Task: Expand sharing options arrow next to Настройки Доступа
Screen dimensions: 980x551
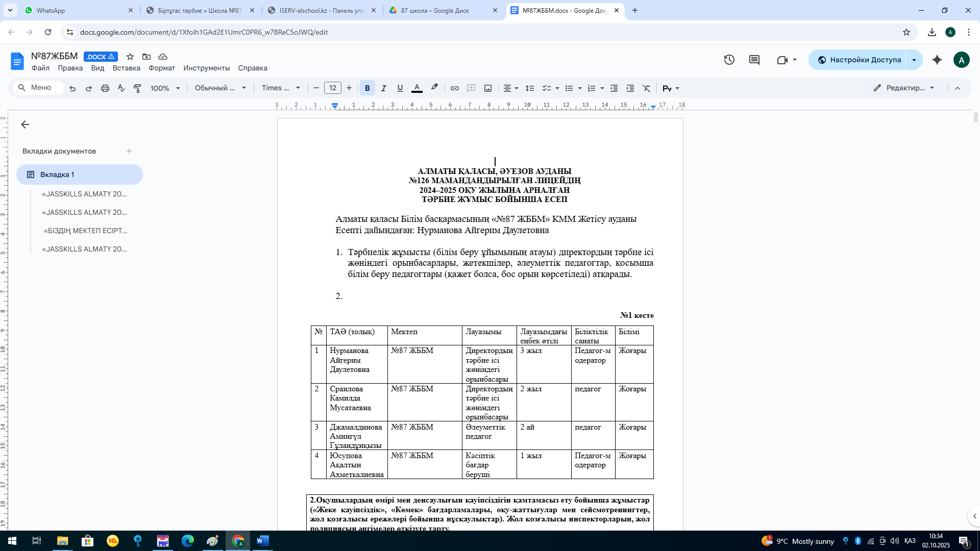Action: 914,60
